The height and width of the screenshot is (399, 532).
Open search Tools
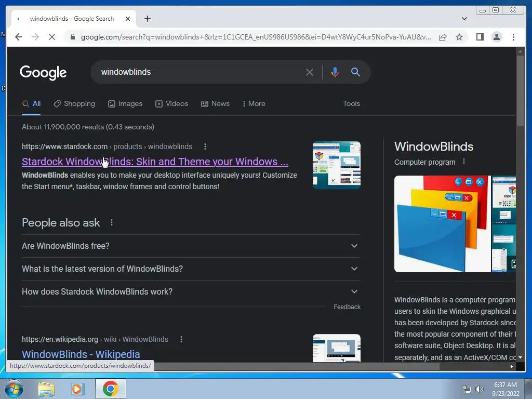tap(351, 104)
